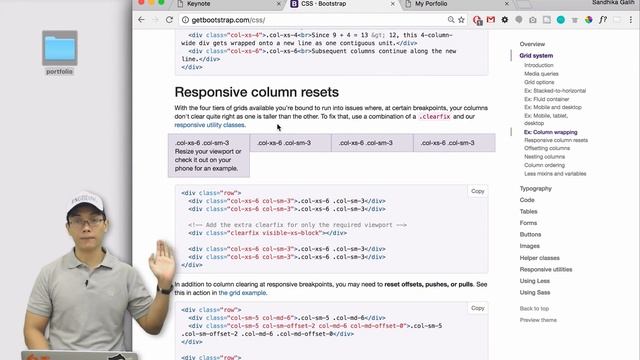Open Less mixins and variables entry

tap(555, 173)
